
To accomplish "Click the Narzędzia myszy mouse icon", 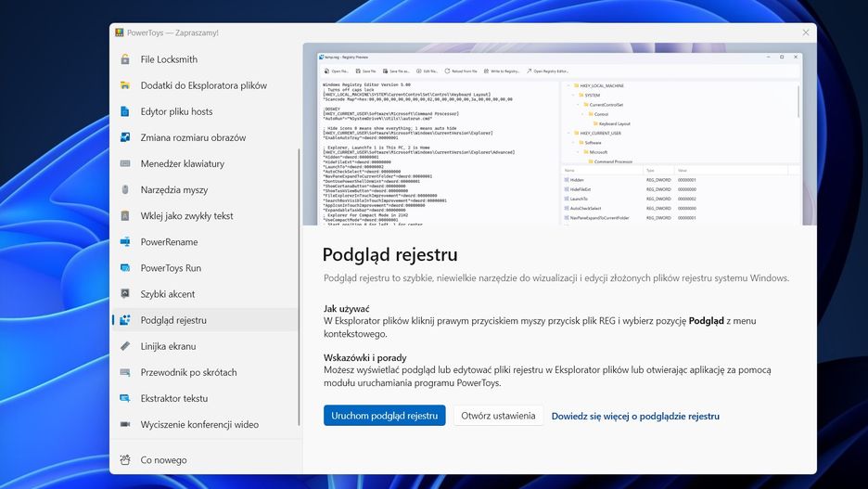I will [x=125, y=189].
